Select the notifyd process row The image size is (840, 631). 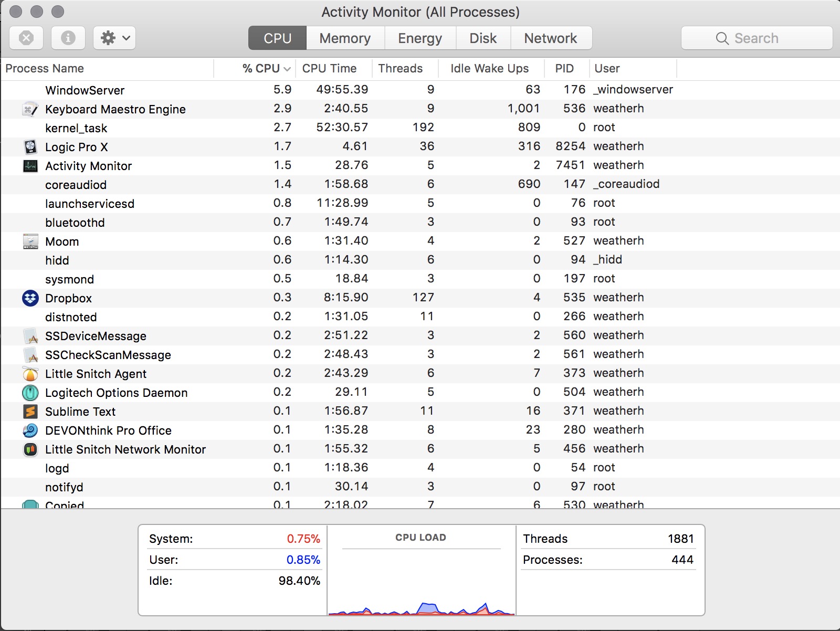pos(420,487)
